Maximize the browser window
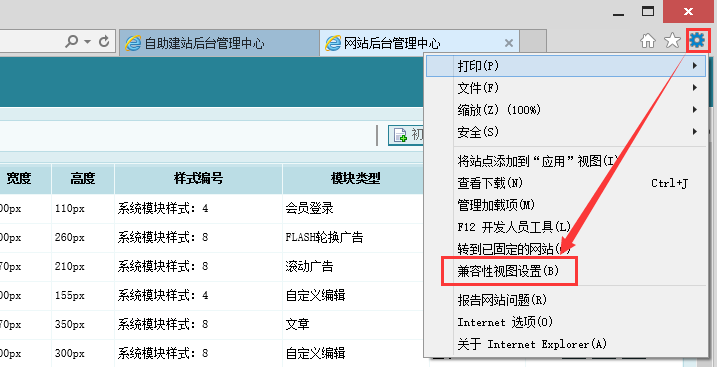The width and height of the screenshot is (717, 367). click(647, 11)
